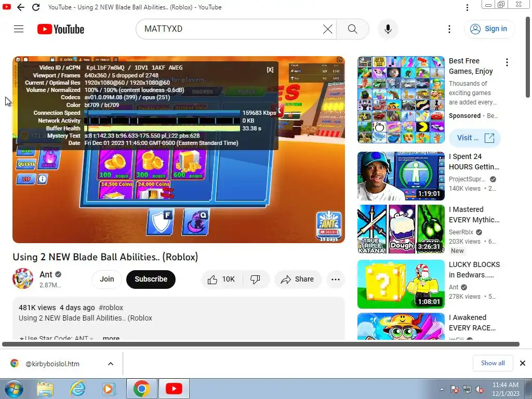Screen dimensions: 532x399
Task: Click the vertical page scrollbar
Action: (x=528, y=58)
